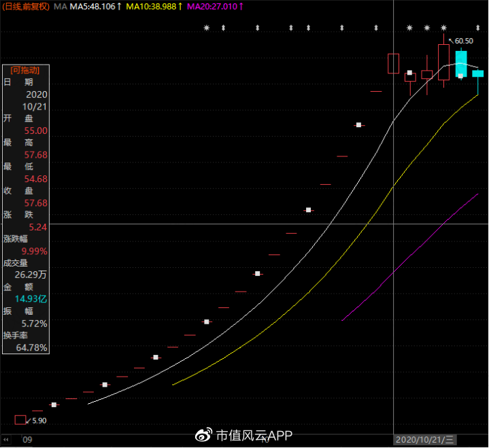This screenshot has width=489, height=448.
Task: Click the 金额 value 14.93亿
Action: click(x=31, y=299)
